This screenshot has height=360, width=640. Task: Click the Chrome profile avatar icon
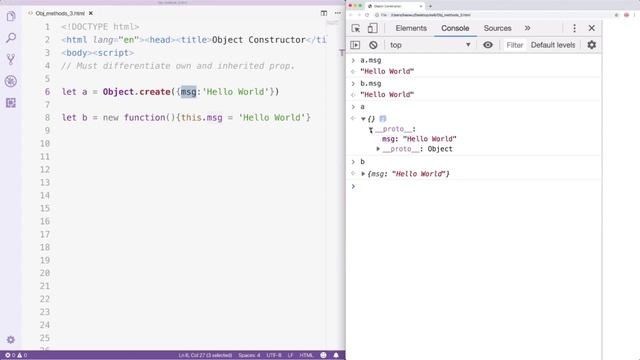627,15
